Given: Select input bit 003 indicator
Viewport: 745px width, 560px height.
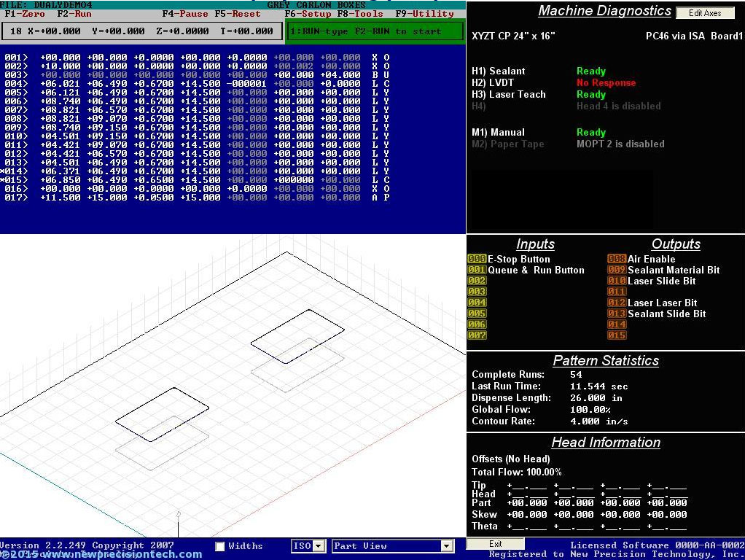Looking at the screenshot, I should coord(477,292).
